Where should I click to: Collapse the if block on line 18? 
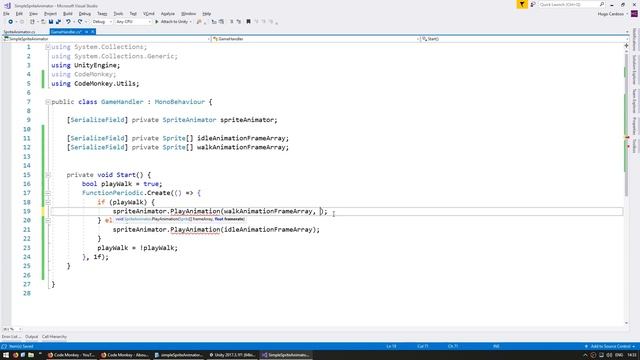pos(48,202)
